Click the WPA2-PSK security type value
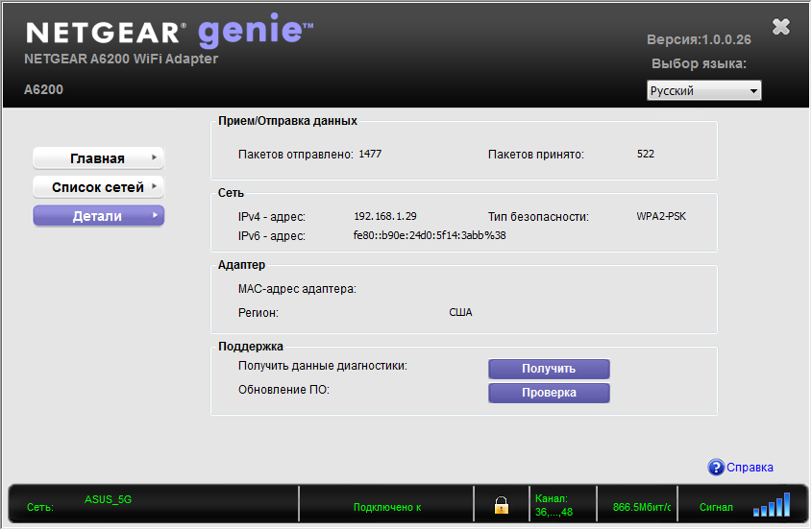Image resolution: width=812 pixels, height=530 pixels. pos(661,216)
